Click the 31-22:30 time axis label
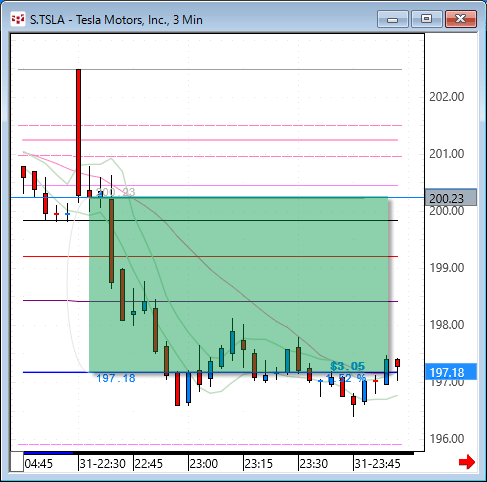The height and width of the screenshot is (482, 487). pyautogui.click(x=102, y=464)
